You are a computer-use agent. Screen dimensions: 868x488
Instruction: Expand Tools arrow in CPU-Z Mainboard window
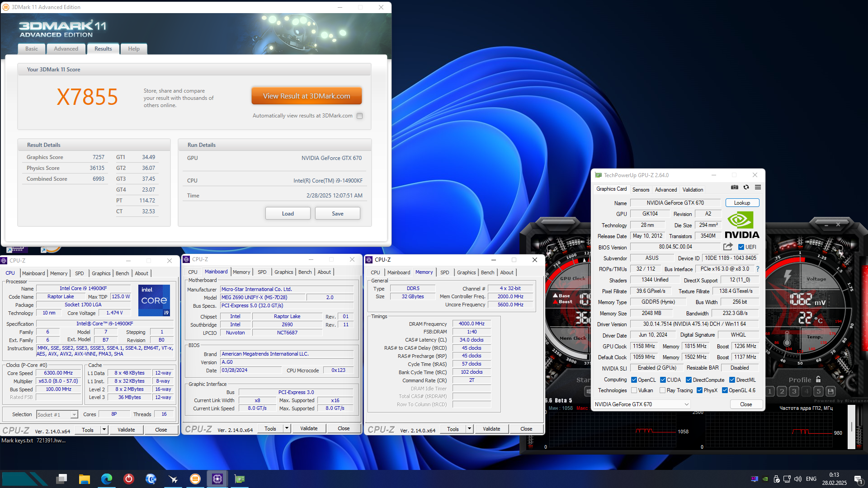pyautogui.click(x=287, y=428)
